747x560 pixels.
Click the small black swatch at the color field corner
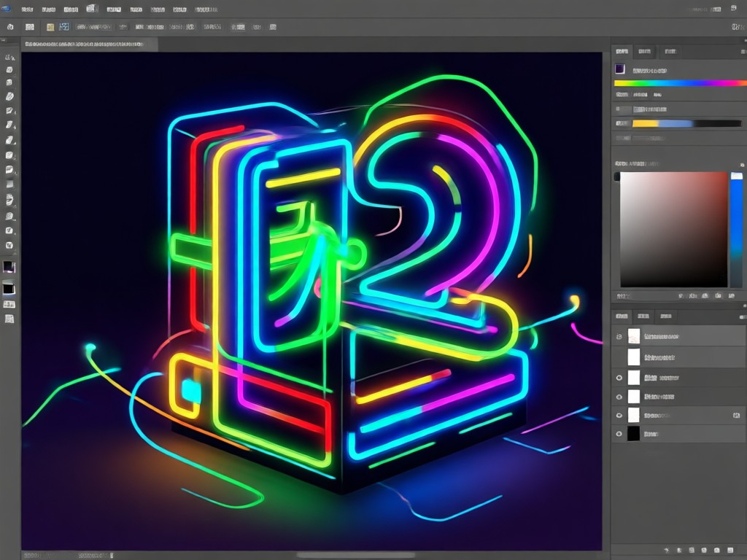coord(617,176)
